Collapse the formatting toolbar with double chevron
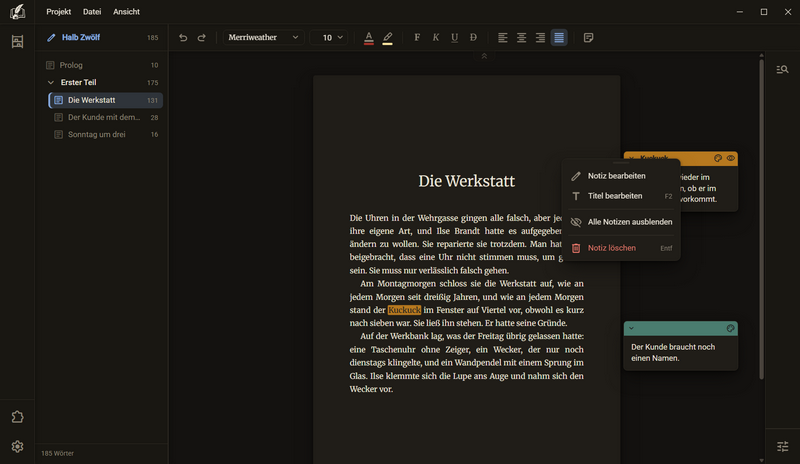 (x=484, y=56)
